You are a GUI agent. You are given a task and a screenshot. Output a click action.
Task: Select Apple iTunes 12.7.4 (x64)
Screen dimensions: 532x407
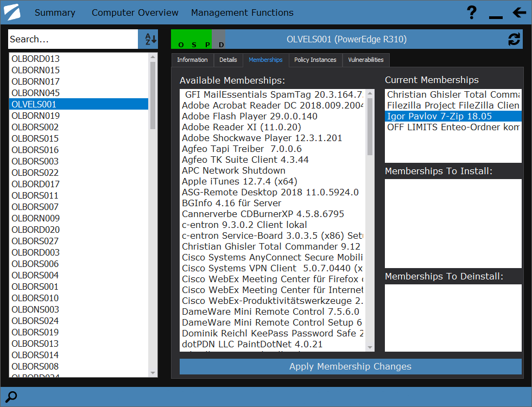(x=273, y=181)
